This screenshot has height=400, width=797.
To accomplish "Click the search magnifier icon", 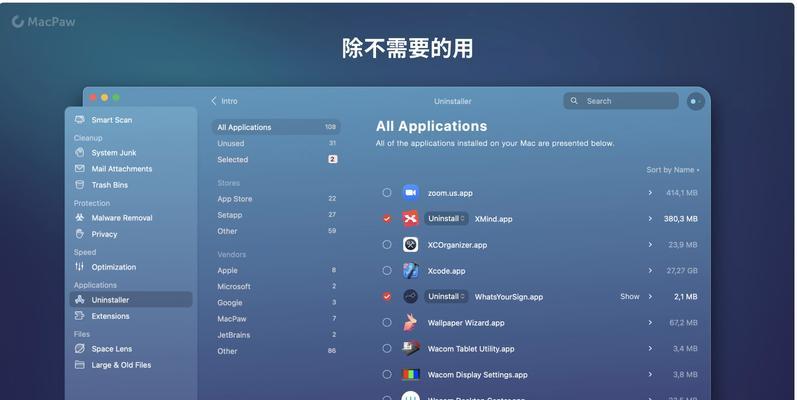I will 574,101.
